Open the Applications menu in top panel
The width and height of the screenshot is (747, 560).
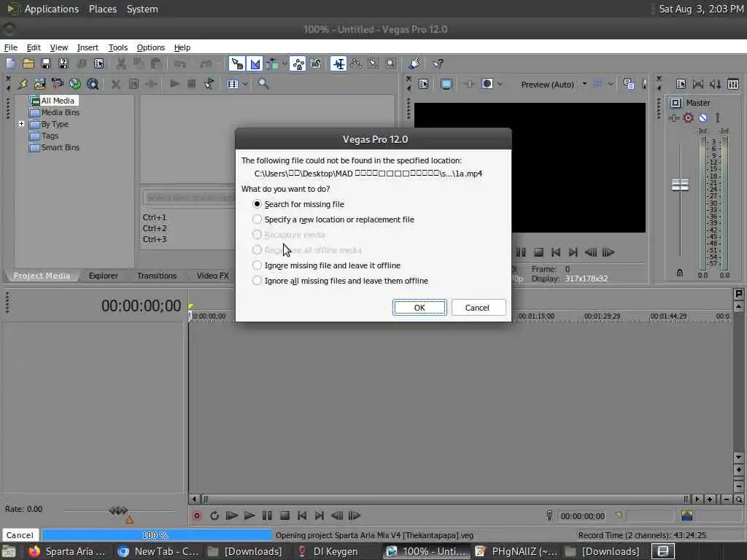52,9
